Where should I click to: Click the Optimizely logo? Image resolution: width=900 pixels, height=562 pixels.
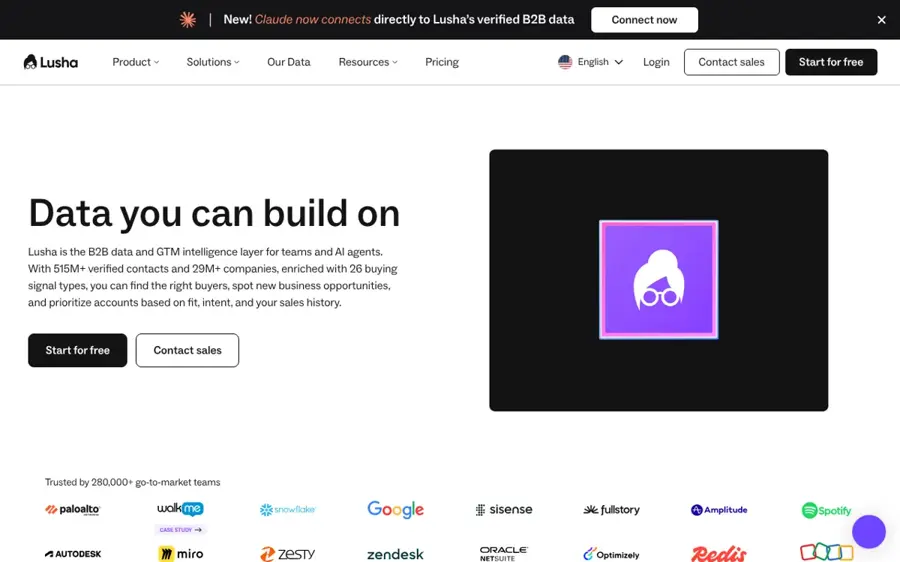611,555
